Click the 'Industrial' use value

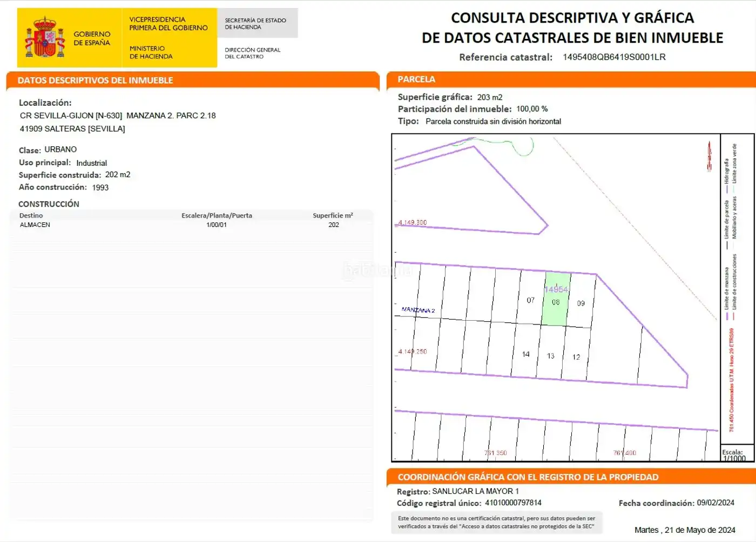point(92,163)
